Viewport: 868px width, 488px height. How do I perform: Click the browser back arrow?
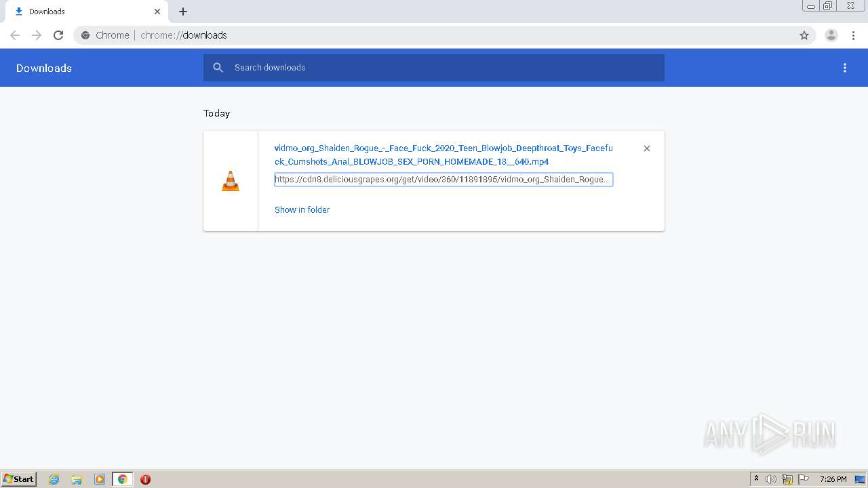pyautogui.click(x=15, y=35)
